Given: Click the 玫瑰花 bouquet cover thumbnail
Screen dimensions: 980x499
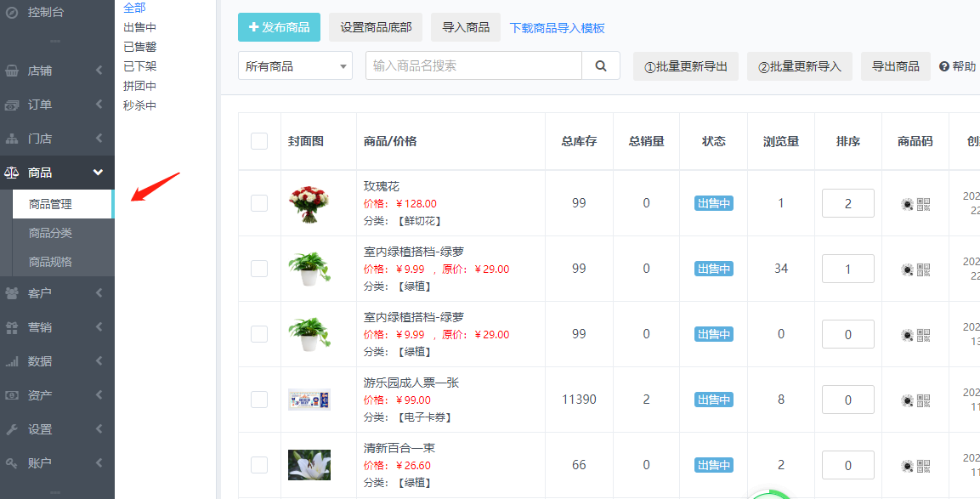Looking at the screenshot, I should (x=309, y=204).
